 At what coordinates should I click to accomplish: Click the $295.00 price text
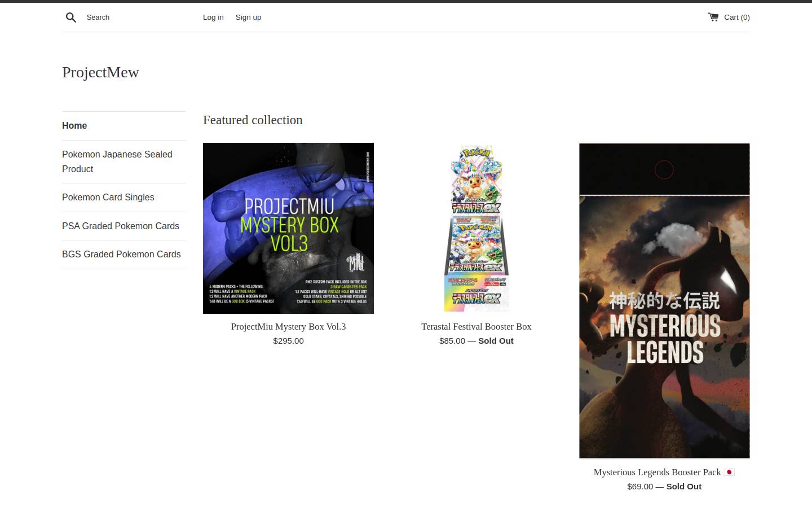click(288, 341)
